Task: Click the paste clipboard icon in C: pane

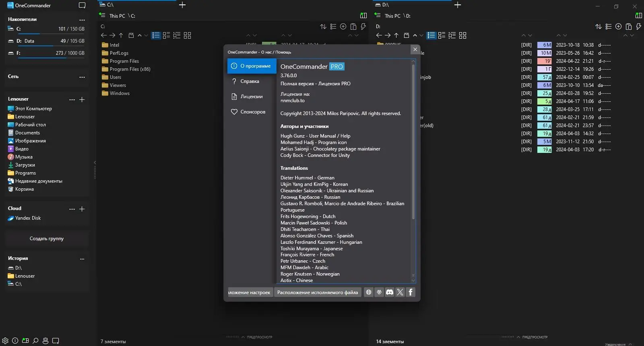Action: click(x=353, y=27)
